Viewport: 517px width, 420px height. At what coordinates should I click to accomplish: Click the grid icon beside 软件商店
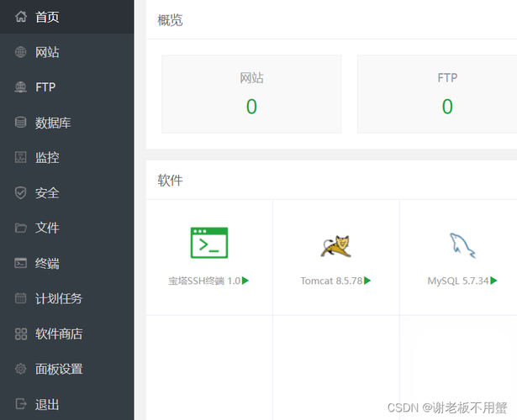pyautogui.click(x=21, y=334)
